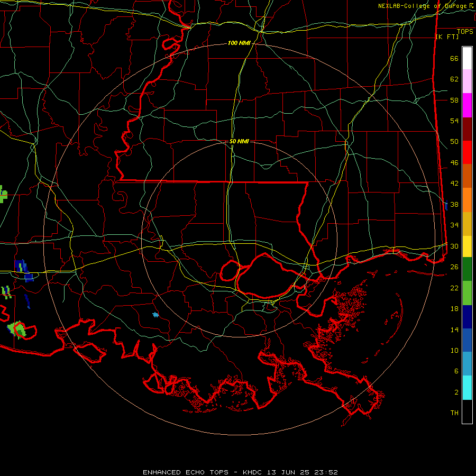Image resolution: width=476 pixels, height=476 pixels.
Task: Click the 50 NMI range ring label
Action: point(239,141)
